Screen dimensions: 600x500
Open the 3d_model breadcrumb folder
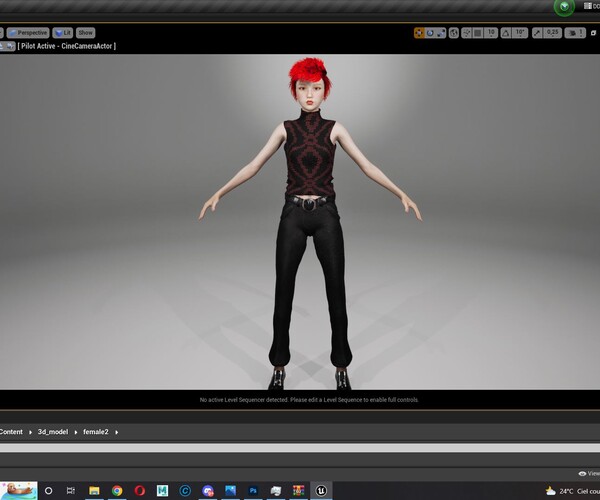click(53, 432)
